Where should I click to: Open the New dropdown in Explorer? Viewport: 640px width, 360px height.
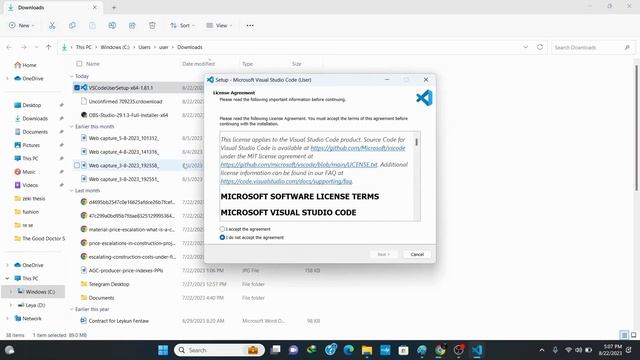click(x=22, y=25)
